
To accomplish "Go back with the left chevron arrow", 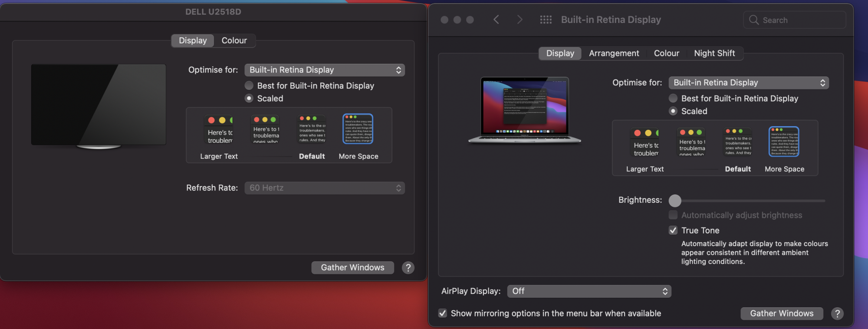I will tap(496, 20).
